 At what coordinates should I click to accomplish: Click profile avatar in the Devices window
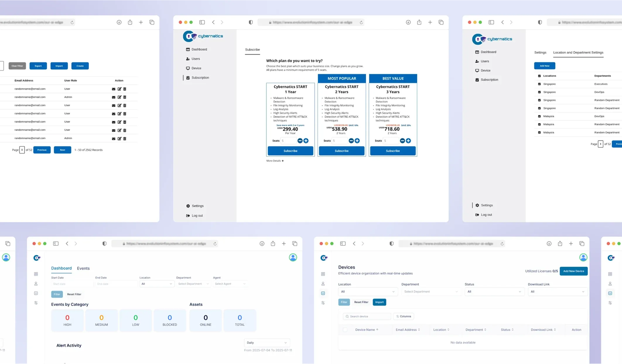[583, 257]
